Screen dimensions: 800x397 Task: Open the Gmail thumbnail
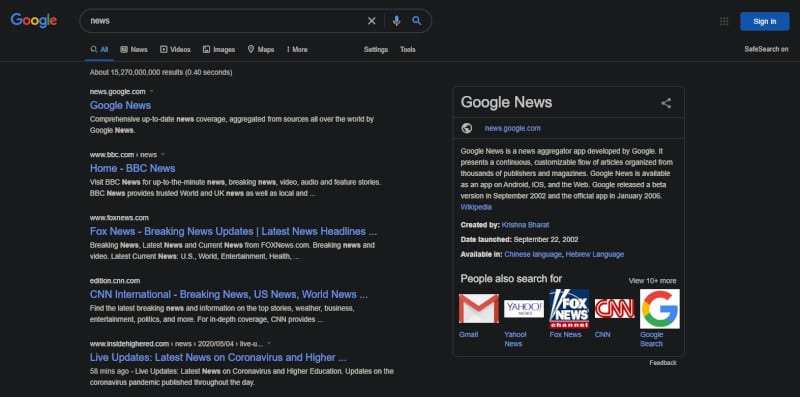[479, 309]
